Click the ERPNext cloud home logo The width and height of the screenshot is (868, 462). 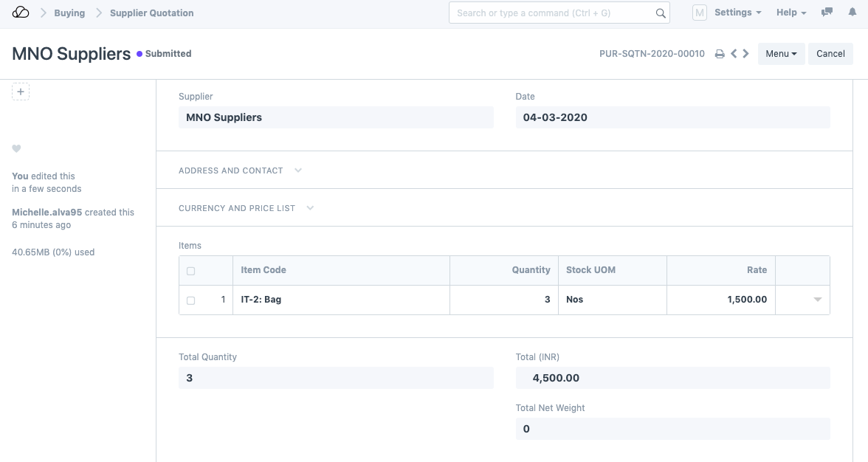pos(21,13)
